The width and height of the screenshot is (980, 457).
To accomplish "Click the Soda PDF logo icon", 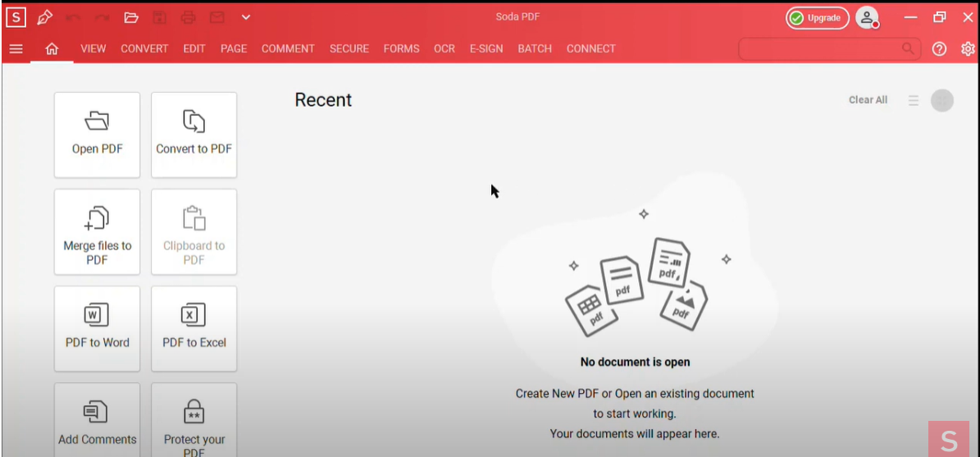I will pos(16,17).
